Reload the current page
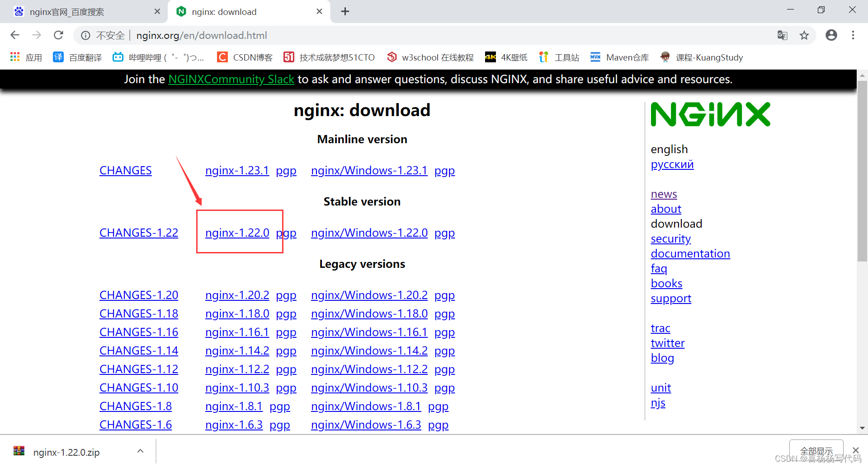 (58, 35)
